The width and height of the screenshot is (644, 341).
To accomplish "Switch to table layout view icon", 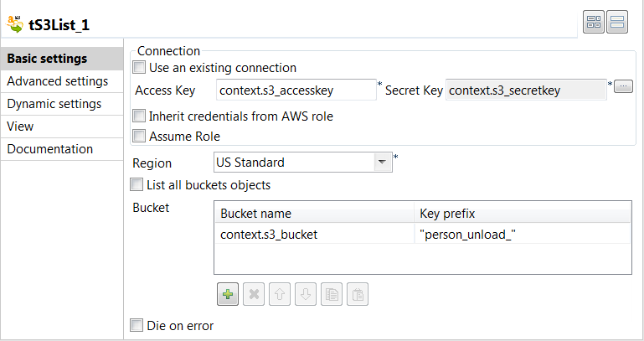I will [x=594, y=23].
